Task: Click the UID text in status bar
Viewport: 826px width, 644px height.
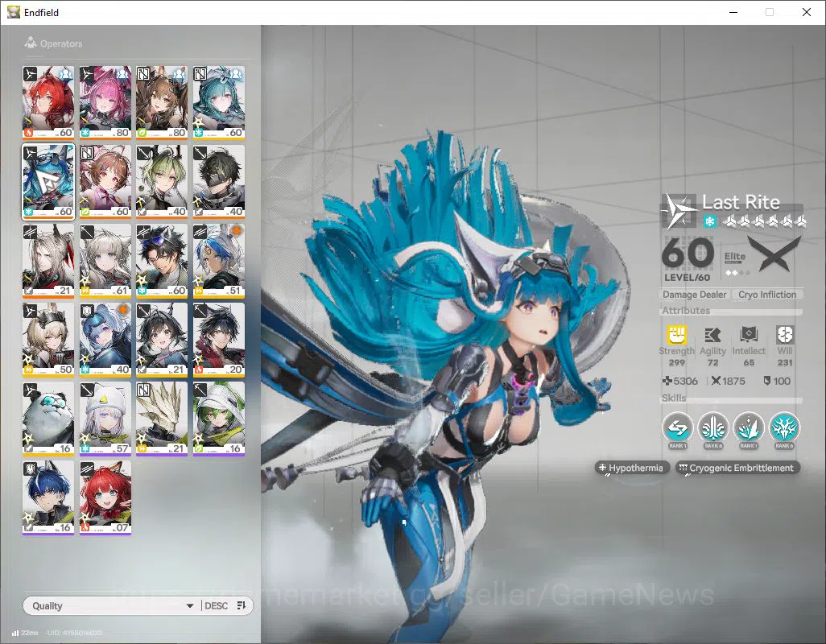Action: [74, 633]
